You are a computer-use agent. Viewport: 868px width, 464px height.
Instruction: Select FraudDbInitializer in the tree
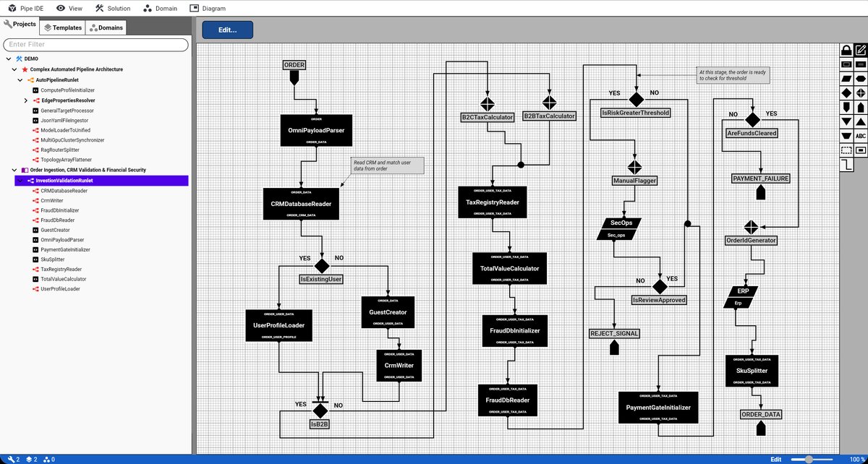click(61, 210)
